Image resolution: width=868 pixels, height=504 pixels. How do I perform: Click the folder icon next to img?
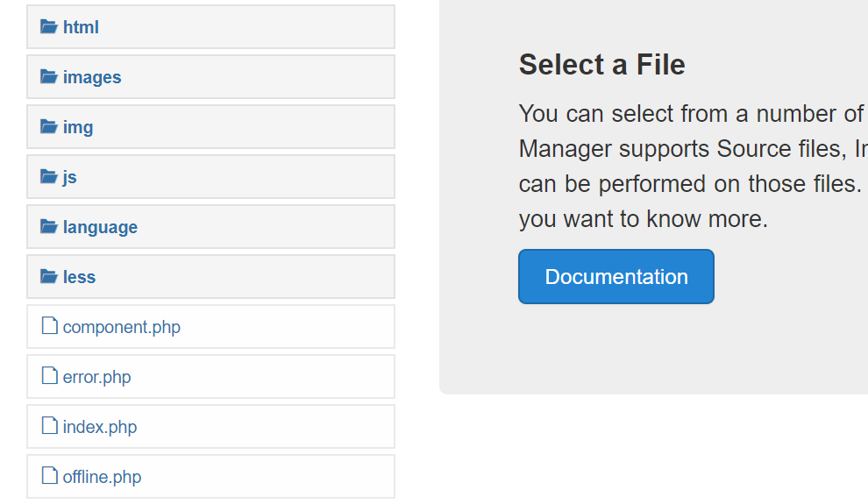pos(49,127)
